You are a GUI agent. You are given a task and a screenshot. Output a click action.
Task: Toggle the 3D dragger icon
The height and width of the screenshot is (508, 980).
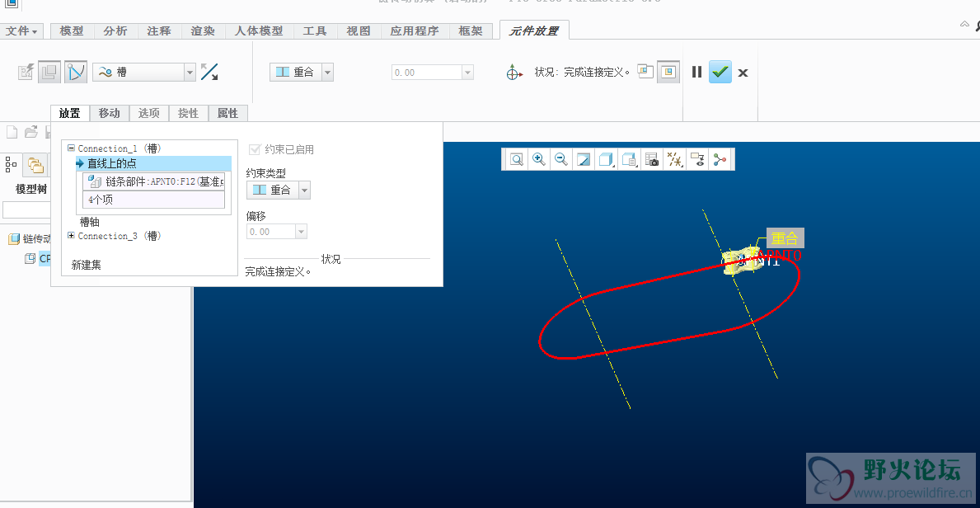[x=514, y=73]
